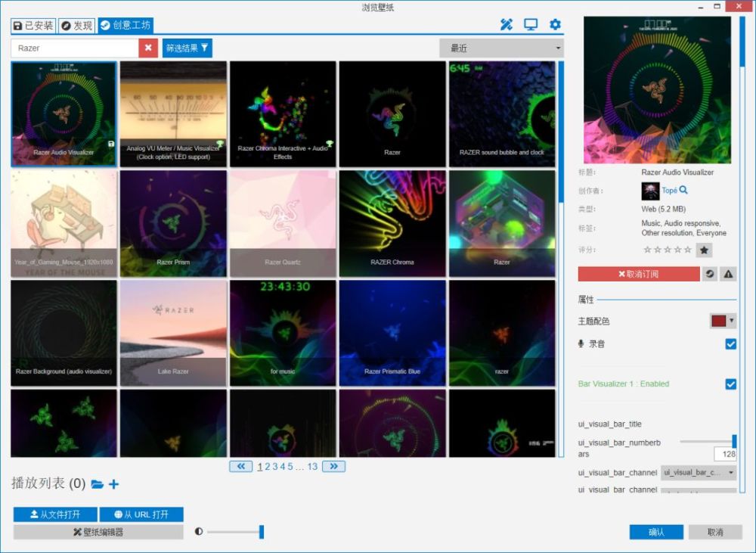Adjust the ui_visual_bar_numberbars slider
The height and width of the screenshot is (553, 756).
(708, 442)
